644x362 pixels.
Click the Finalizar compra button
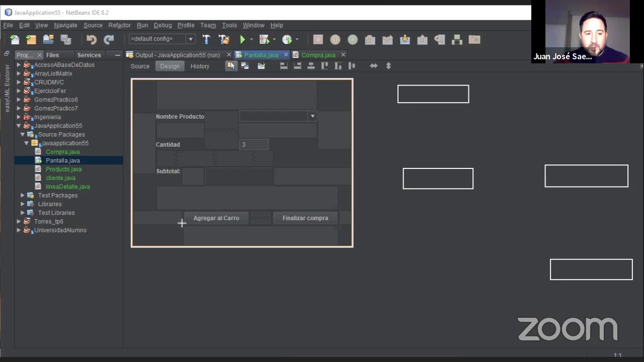click(305, 218)
